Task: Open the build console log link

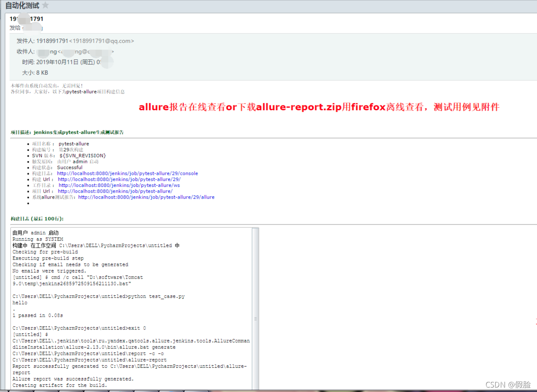Action: (127, 174)
